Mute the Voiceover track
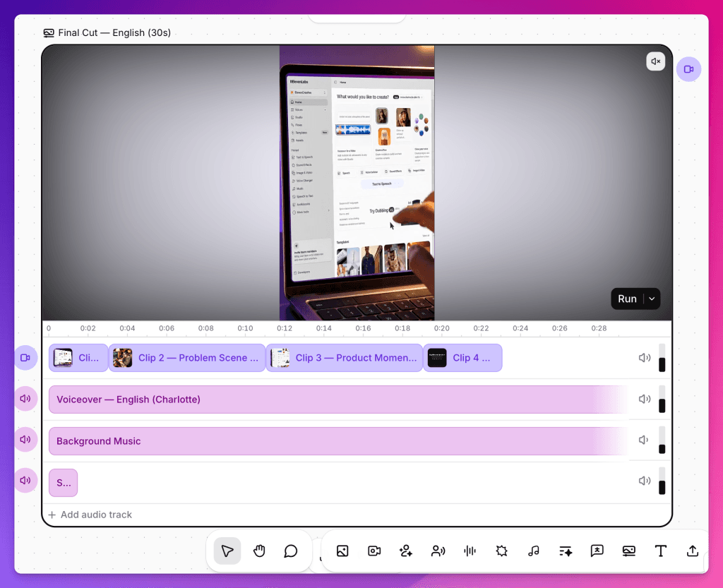The height and width of the screenshot is (588, 723). pos(644,399)
